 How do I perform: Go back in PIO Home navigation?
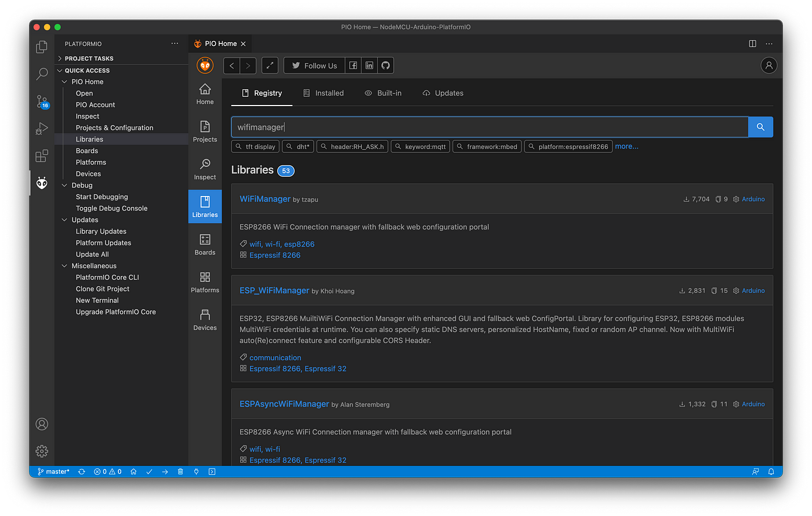(x=231, y=66)
